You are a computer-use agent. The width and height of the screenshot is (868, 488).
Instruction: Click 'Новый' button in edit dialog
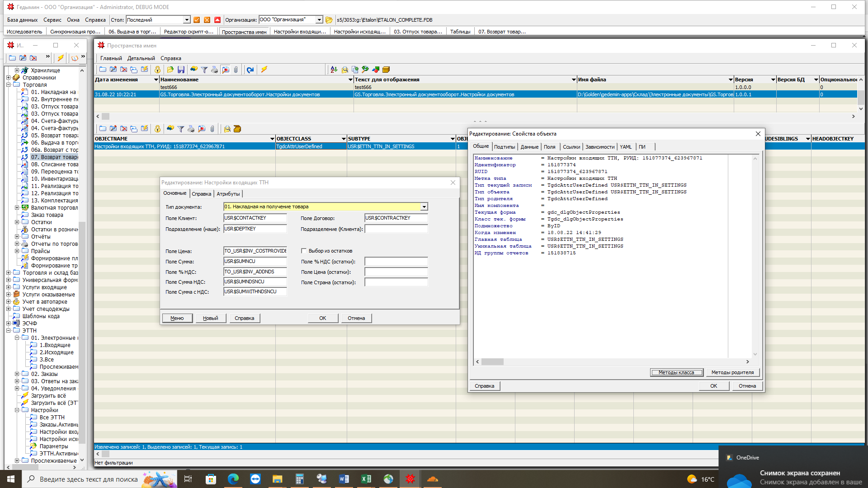click(210, 318)
